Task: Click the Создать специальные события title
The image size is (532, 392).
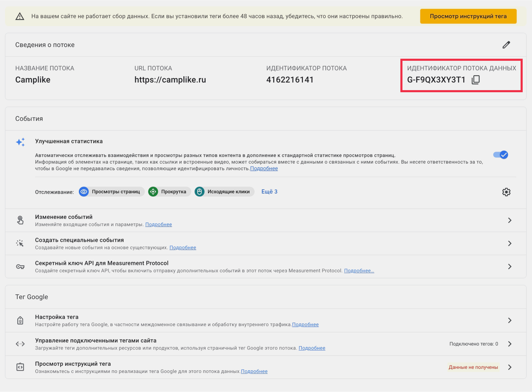Action: point(79,240)
